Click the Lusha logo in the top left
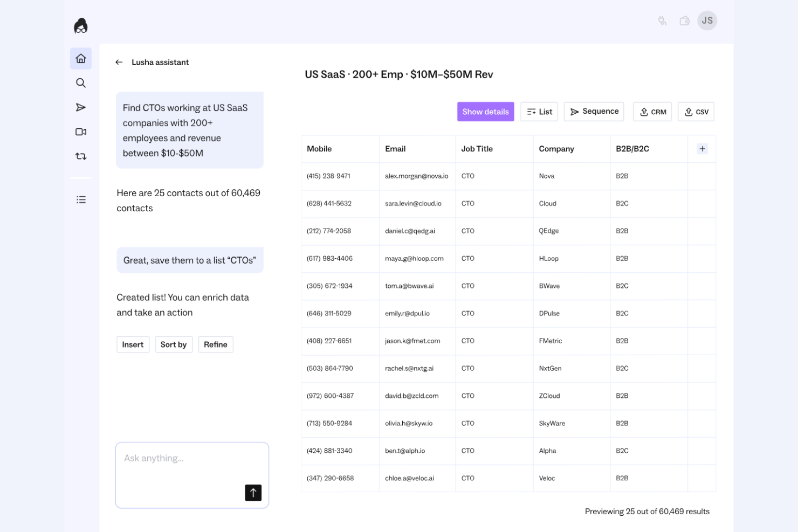The height and width of the screenshot is (532, 798). click(x=80, y=25)
